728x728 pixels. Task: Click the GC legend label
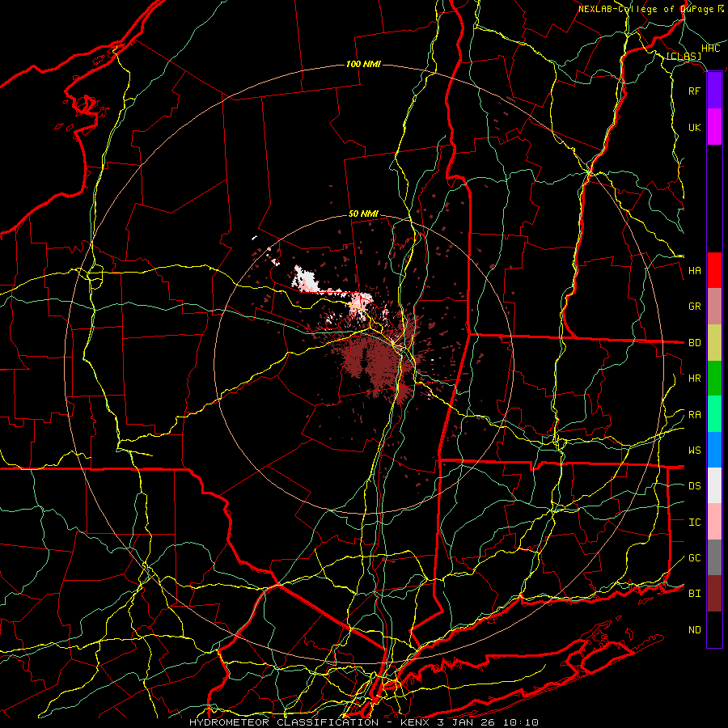click(694, 558)
